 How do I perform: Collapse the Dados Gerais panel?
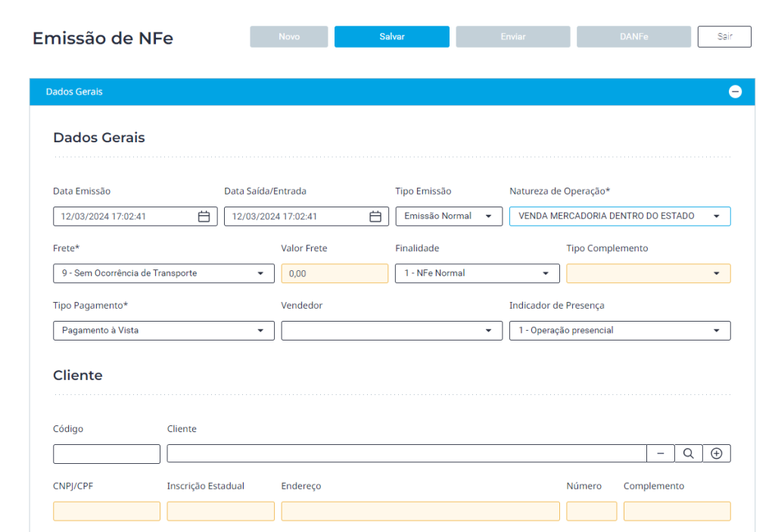click(735, 92)
